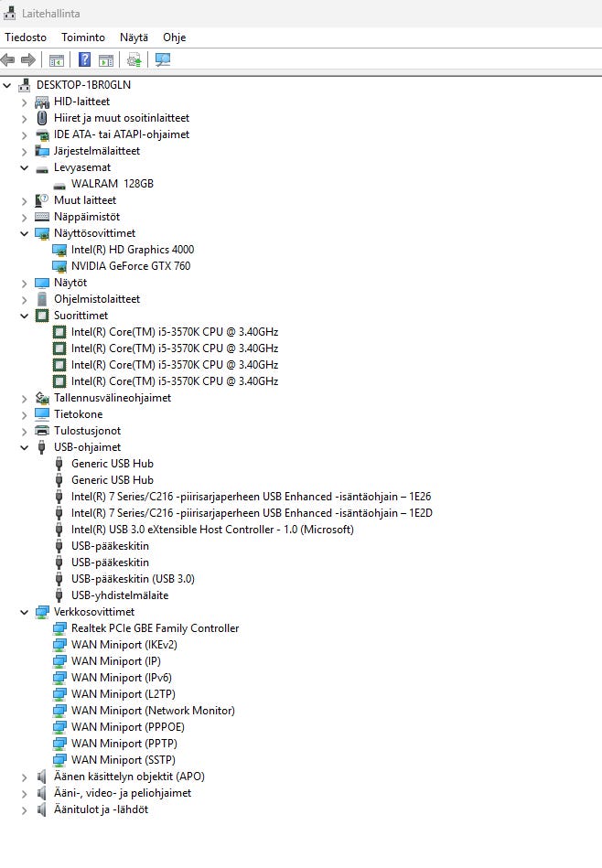Click the Intel(R) HD Graphics 4000 icon
This screenshot has width=602, height=868.
click(x=59, y=250)
